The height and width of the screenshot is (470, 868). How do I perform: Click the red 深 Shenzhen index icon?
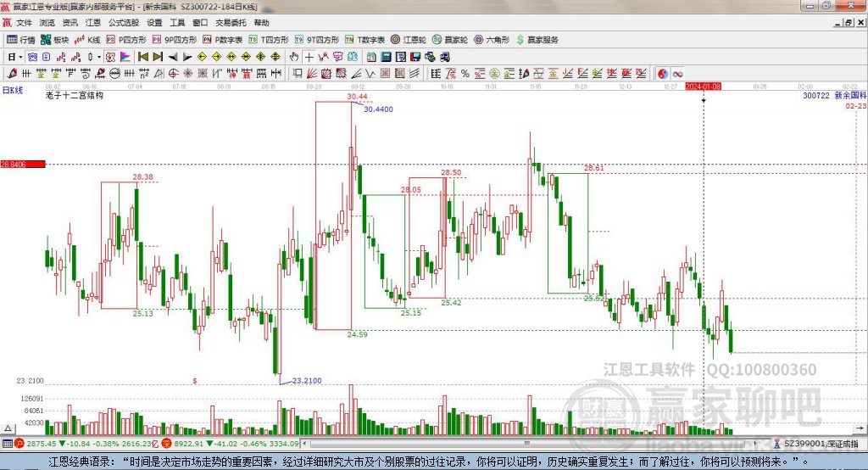point(167,444)
